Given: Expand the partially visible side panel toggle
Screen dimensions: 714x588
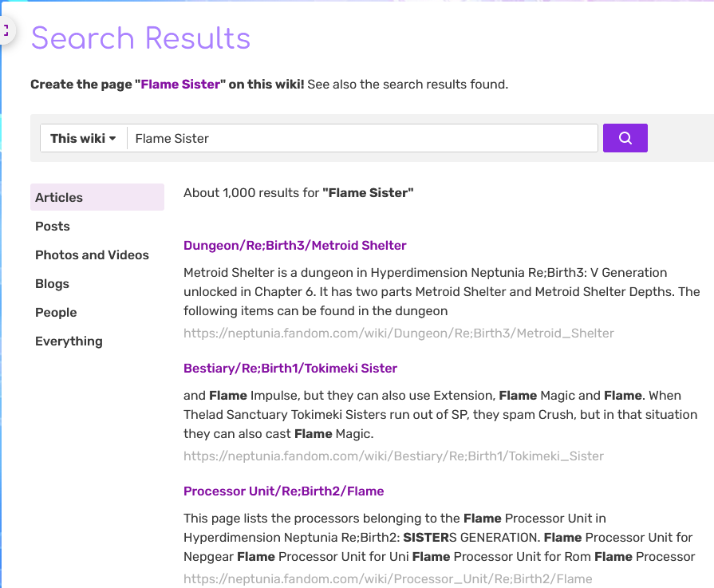Looking at the screenshot, I should coord(6,30).
